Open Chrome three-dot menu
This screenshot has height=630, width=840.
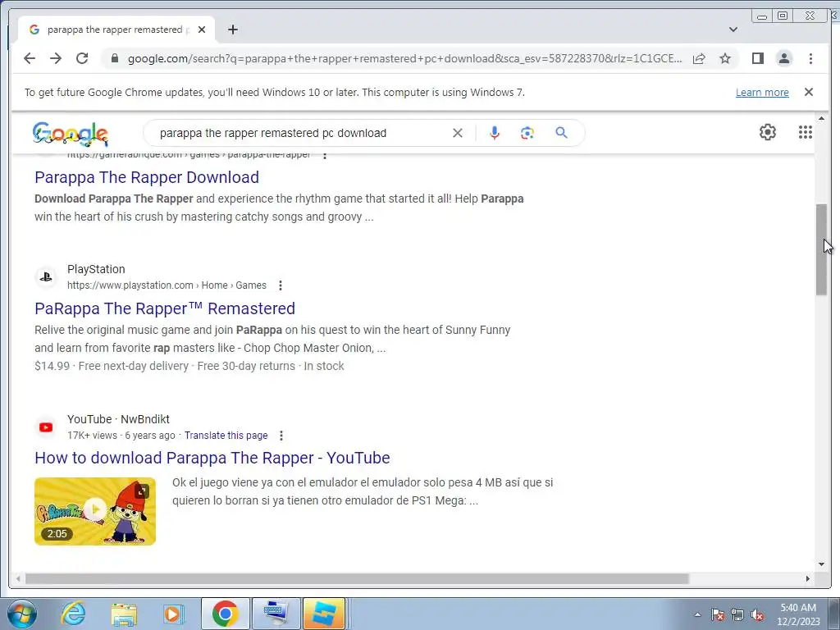point(810,58)
